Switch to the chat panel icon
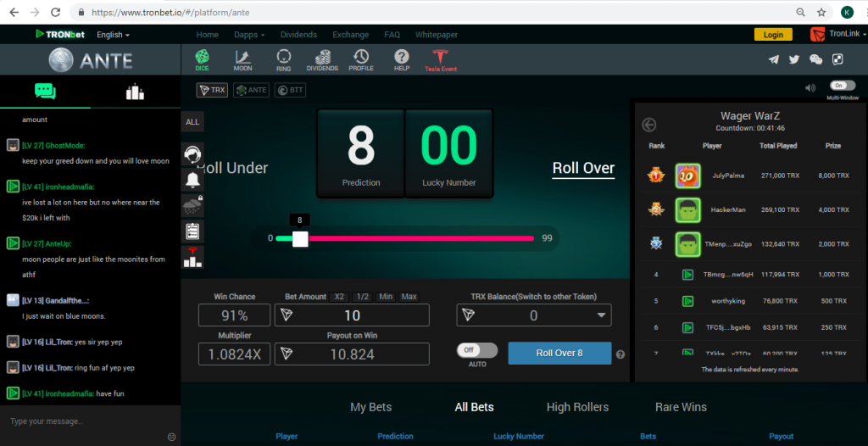The height and width of the screenshot is (446, 868). tap(45, 92)
